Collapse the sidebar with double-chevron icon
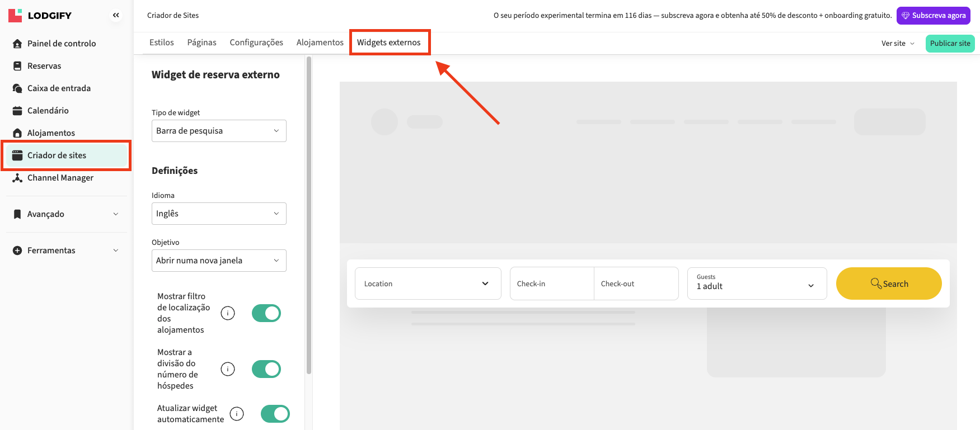 tap(116, 15)
